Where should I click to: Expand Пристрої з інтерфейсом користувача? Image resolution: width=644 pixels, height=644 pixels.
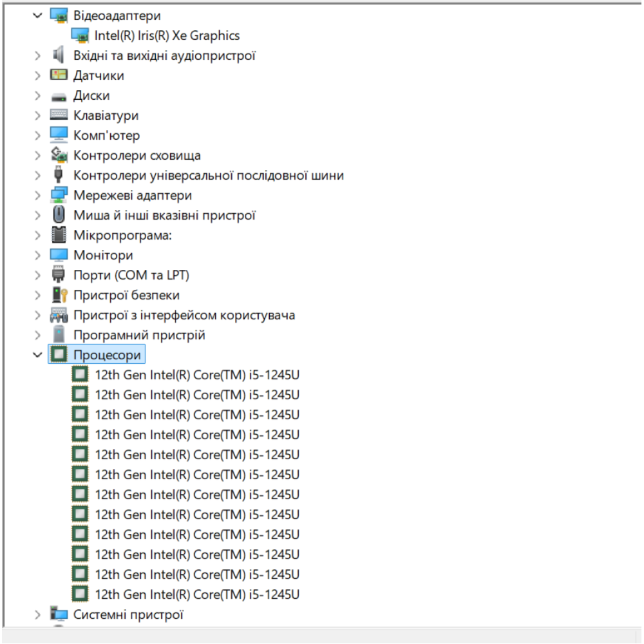pyautogui.click(x=37, y=316)
